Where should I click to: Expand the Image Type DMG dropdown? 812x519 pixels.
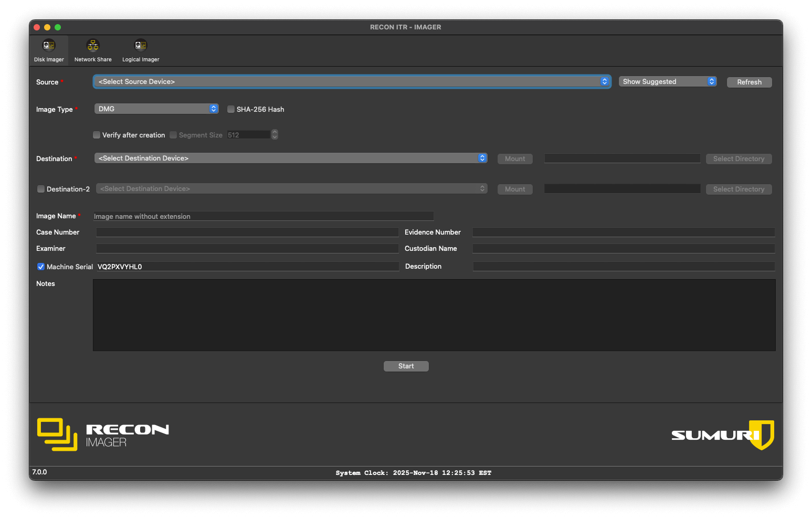pos(156,109)
